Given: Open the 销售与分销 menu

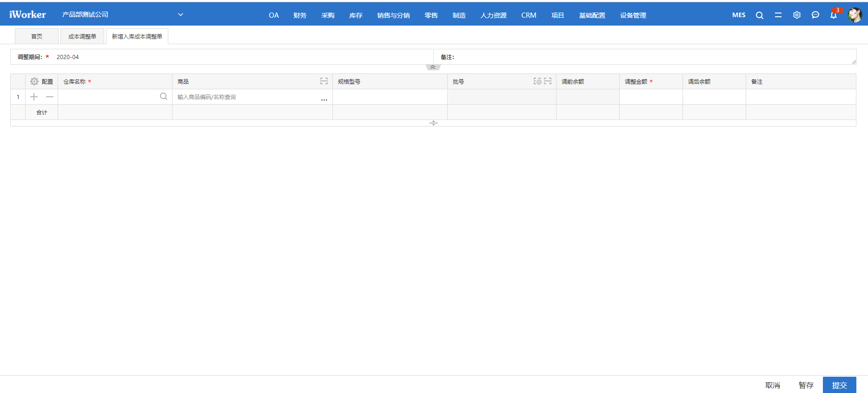Looking at the screenshot, I should (393, 15).
